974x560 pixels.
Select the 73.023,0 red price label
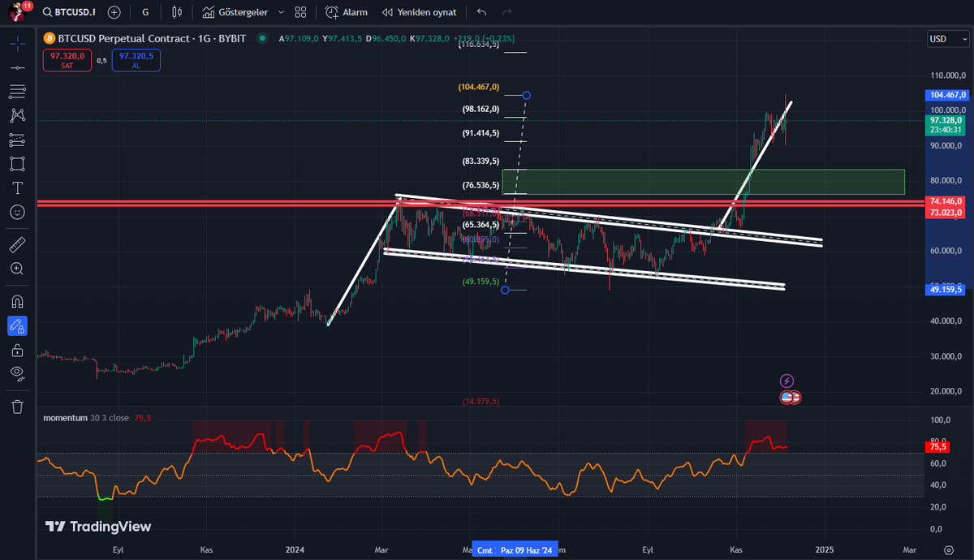click(947, 212)
